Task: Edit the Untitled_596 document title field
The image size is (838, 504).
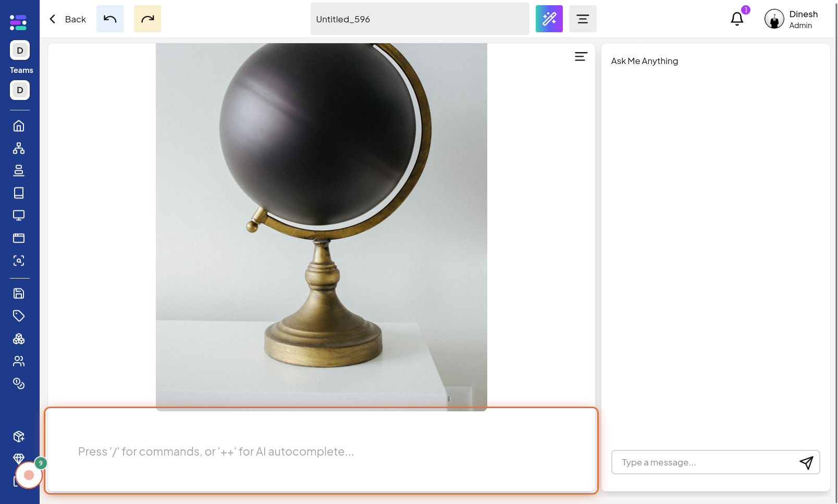Action: coord(420,19)
